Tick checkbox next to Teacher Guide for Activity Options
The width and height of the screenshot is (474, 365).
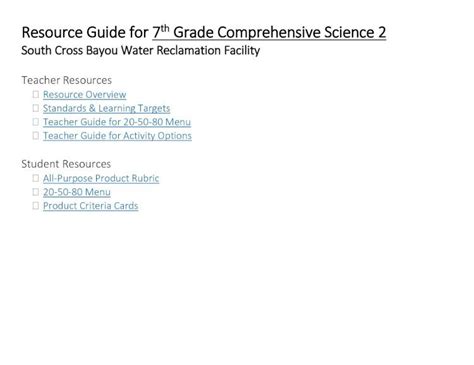pyautogui.click(x=36, y=135)
